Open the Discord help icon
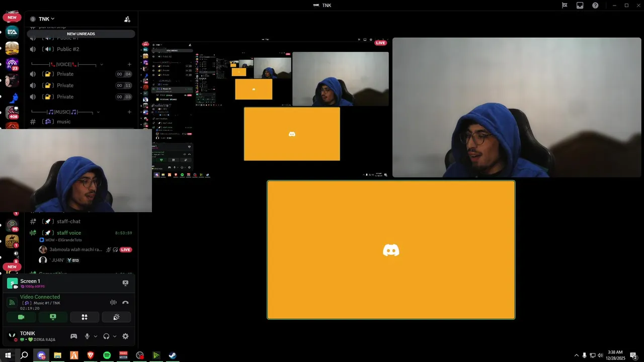 point(595,6)
